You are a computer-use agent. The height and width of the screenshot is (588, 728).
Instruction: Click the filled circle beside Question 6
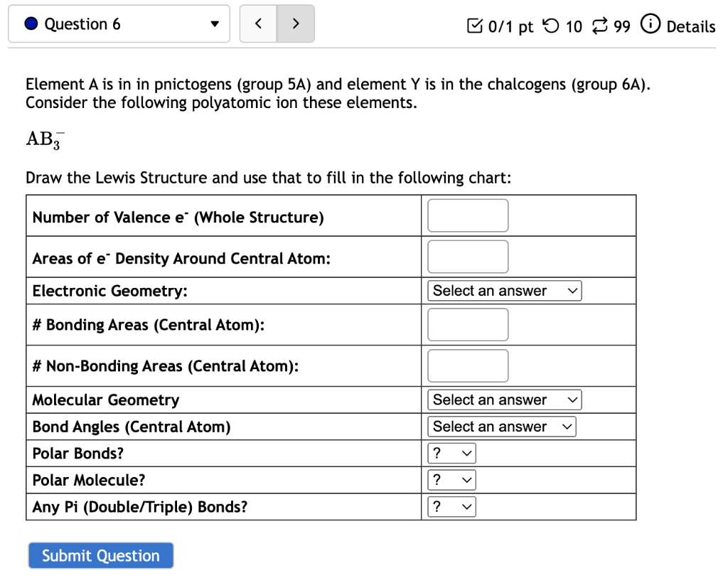coord(30,23)
